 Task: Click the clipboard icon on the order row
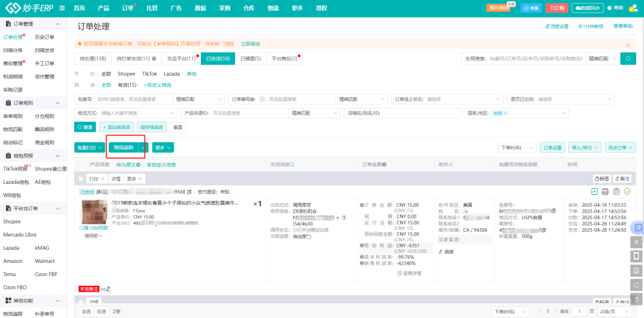pyautogui.click(x=616, y=191)
